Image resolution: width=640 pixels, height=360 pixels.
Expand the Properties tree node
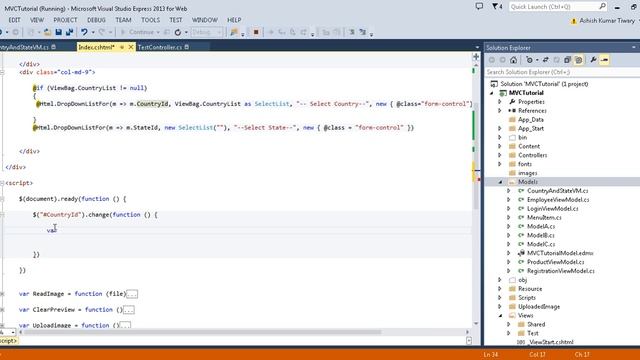tap(500, 102)
